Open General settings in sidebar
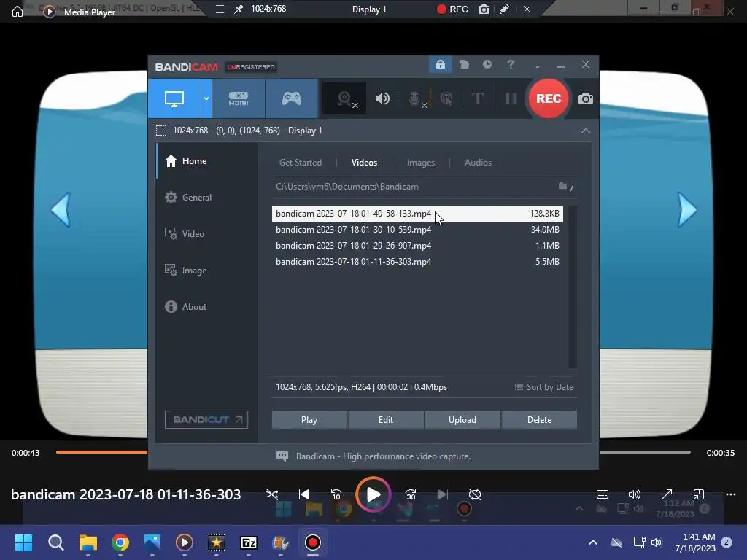Viewport: 747px width, 560px height. (206, 197)
